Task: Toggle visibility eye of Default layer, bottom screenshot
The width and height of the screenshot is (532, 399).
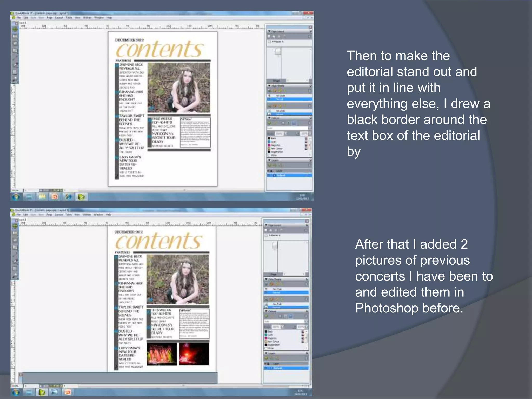Action: coord(266,368)
